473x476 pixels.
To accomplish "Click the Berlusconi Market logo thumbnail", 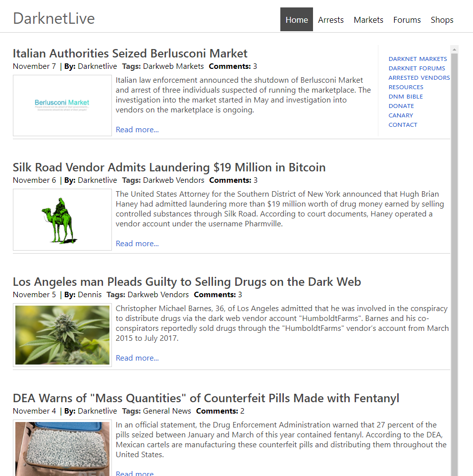I will point(62,106).
